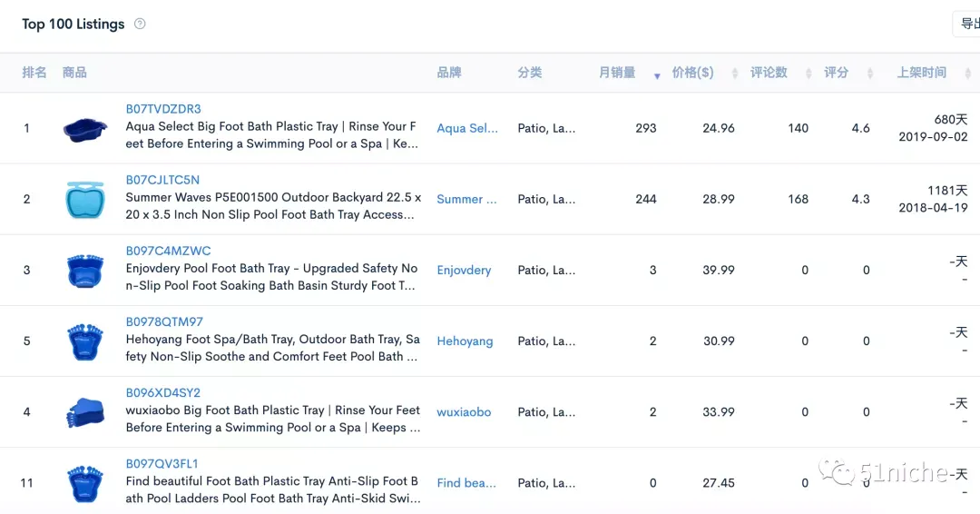The width and height of the screenshot is (980, 514).
Task: Open the ASIN link B07CJLTC5N
Action: [x=162, y=180]
